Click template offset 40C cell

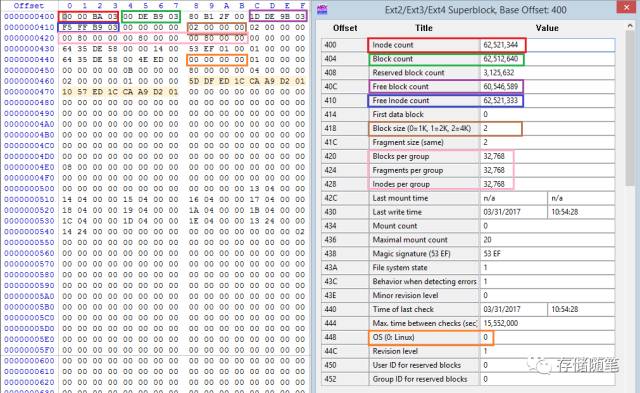[x=344, y=87]
